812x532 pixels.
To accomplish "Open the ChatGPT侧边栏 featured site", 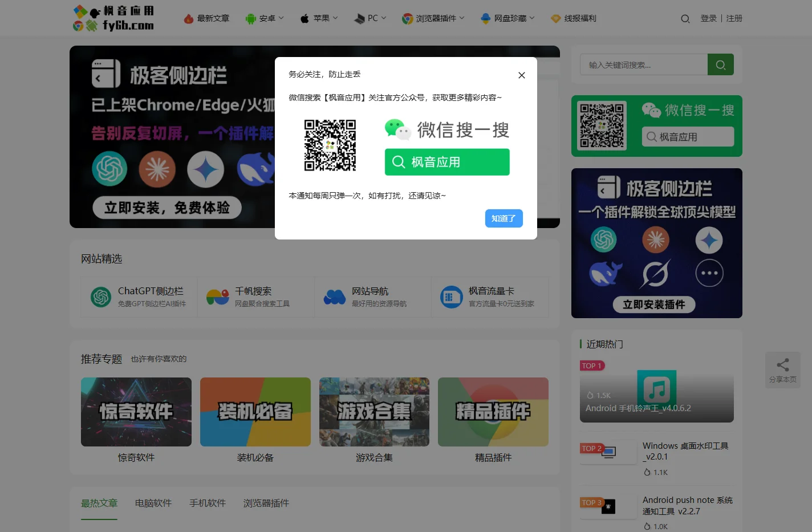I will click(139, 297).
